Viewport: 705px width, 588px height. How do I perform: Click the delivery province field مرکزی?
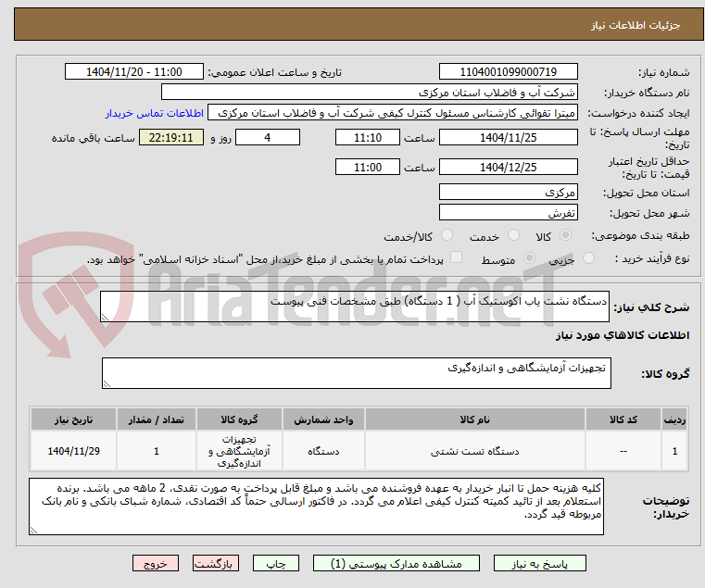pos(508,193)
